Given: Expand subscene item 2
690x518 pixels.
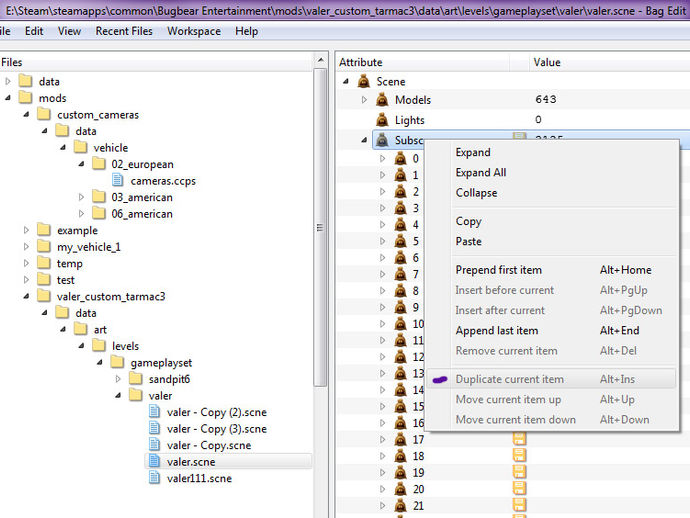Looking at the screenshot, I should click(x=382, y=191).
